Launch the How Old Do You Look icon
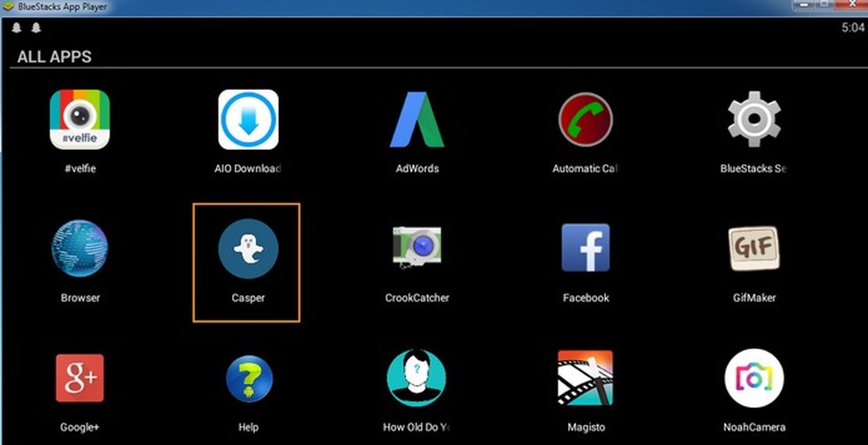The height and width of the screenshot is (445, 868). click(416, 378)
